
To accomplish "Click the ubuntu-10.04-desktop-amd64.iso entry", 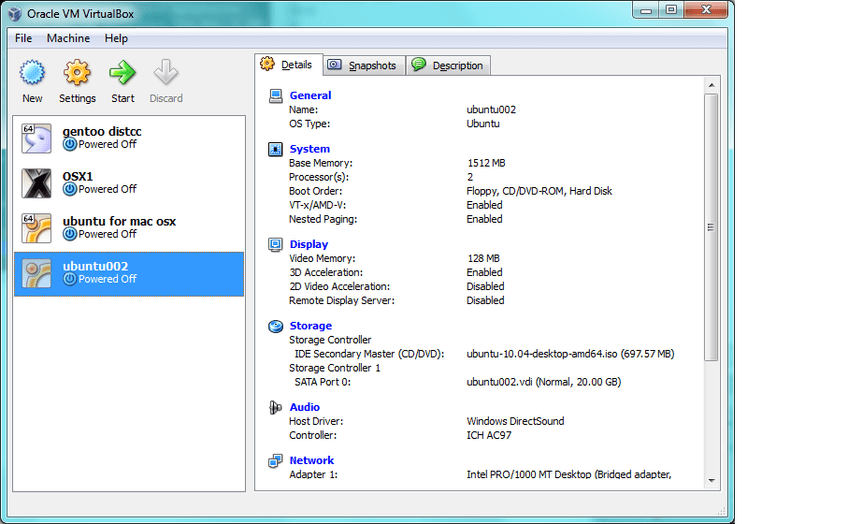I will coord(571,354).
